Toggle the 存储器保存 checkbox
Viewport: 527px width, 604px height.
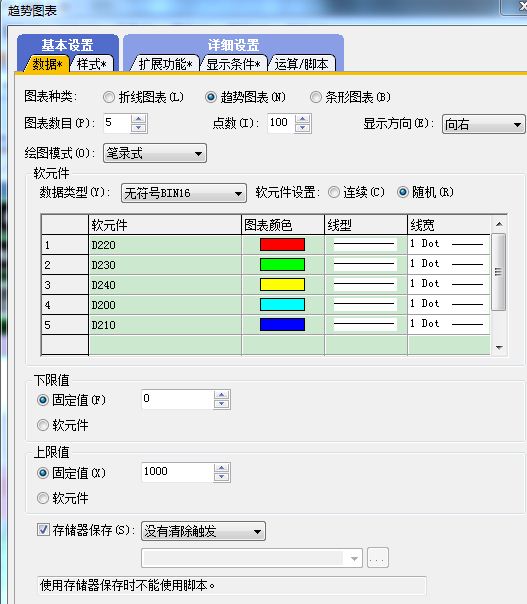pos(43,530)
